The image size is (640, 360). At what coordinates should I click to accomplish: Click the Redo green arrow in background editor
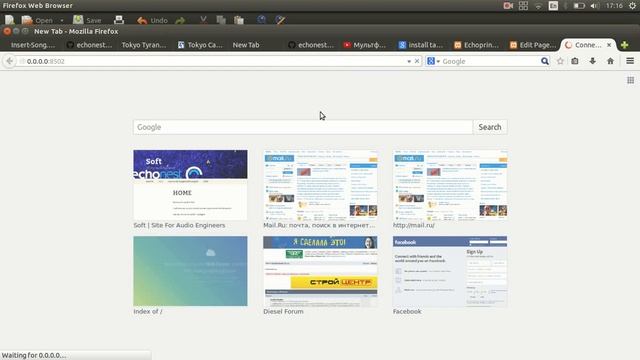point(180,20)
